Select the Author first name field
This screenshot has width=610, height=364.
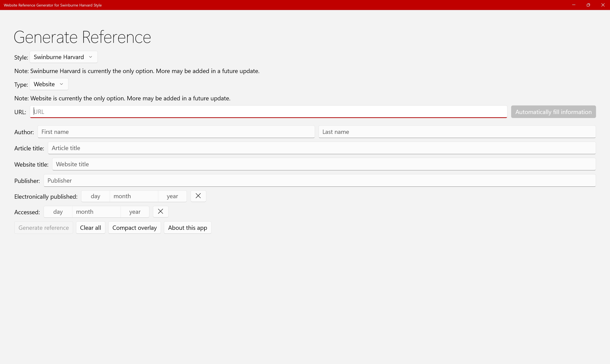tap(176, 132)
